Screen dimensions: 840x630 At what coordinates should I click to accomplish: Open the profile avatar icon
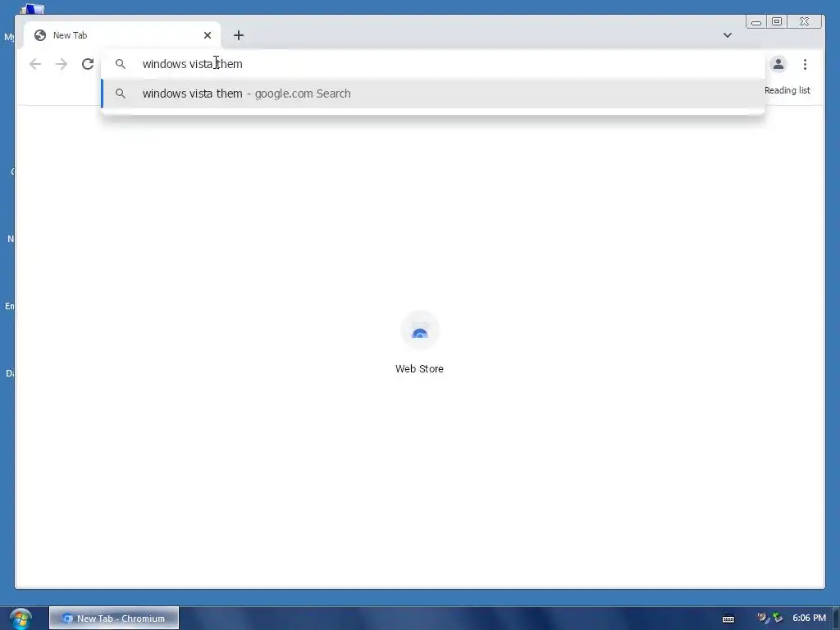coord(778,64)
